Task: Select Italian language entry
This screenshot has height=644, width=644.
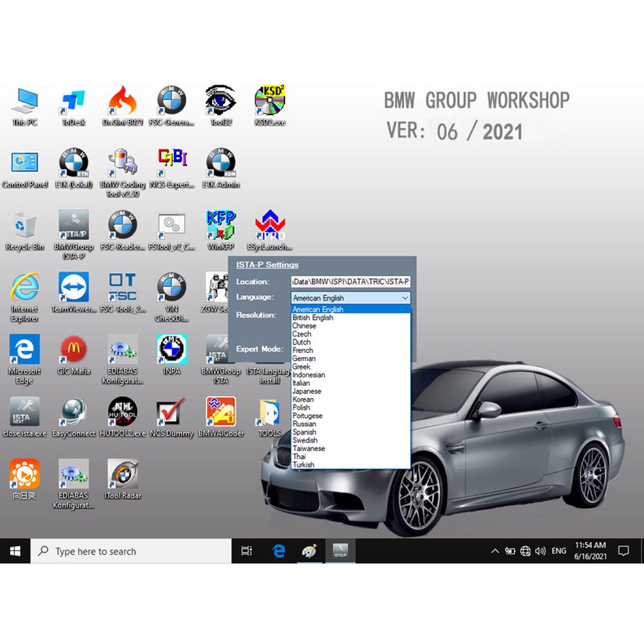Action: tap(351, 383)
